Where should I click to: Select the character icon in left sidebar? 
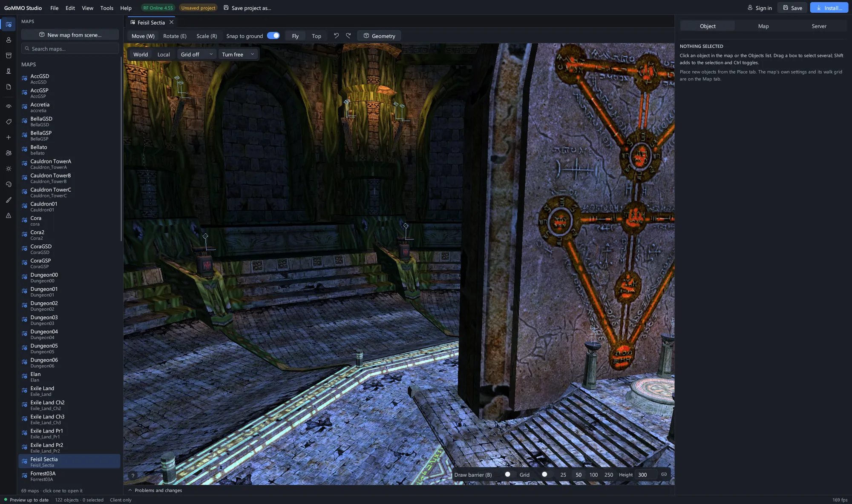[x=9, y=40]
